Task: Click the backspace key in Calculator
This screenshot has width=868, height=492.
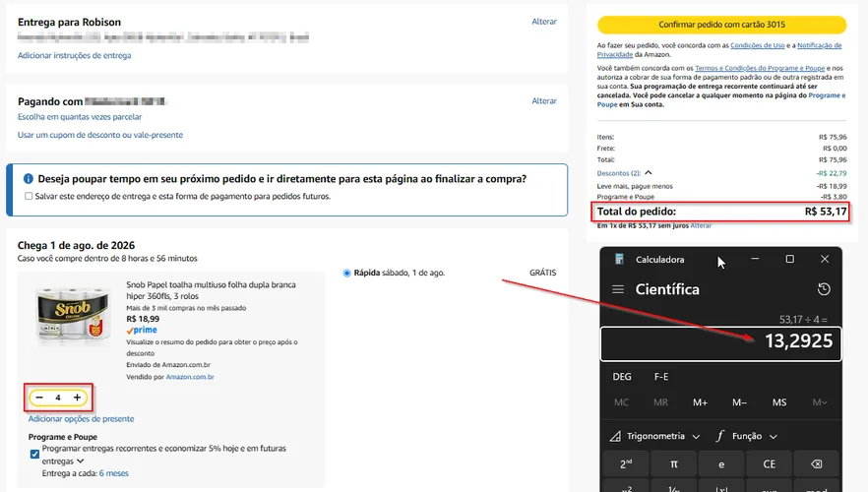Action: [817, 464]
